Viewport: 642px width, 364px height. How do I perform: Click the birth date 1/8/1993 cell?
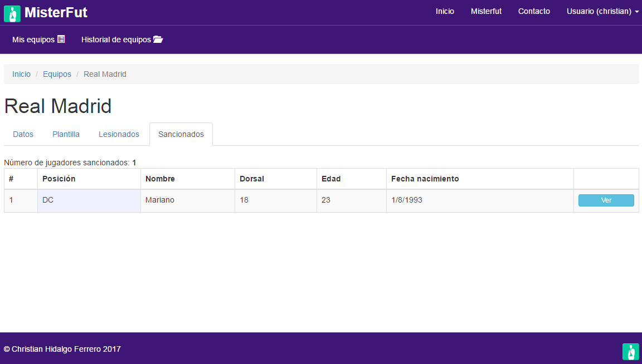(x=480, y=201)
